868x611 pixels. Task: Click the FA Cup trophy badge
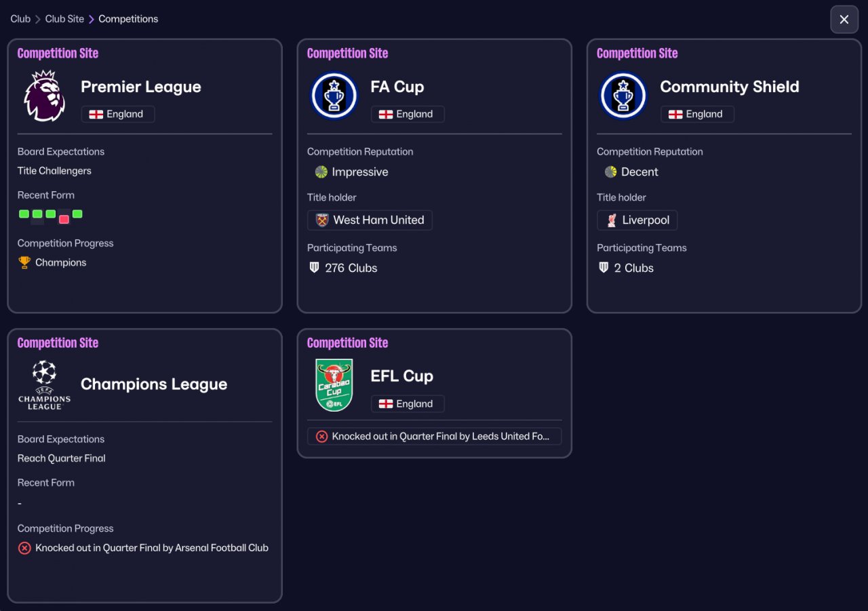(x=334, y=96)
